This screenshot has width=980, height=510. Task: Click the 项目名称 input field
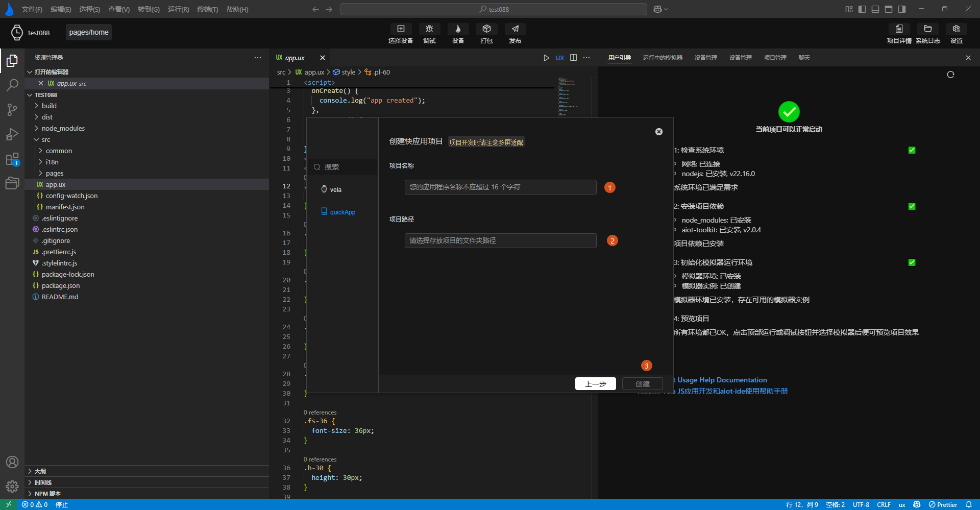pos(500,187)
